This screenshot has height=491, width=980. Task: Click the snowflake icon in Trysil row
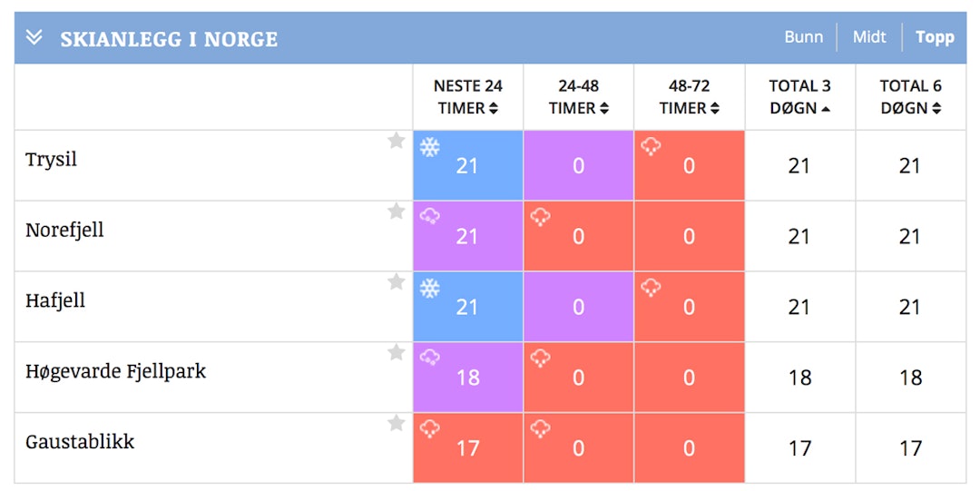pyautogui.click(x=430, y=147)
